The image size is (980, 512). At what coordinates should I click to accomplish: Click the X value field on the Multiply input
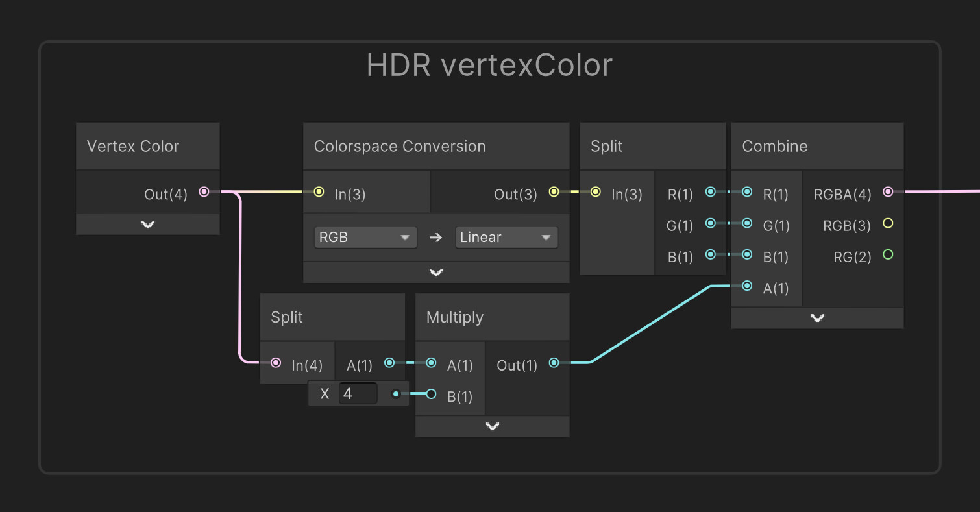tap(358, 393)
